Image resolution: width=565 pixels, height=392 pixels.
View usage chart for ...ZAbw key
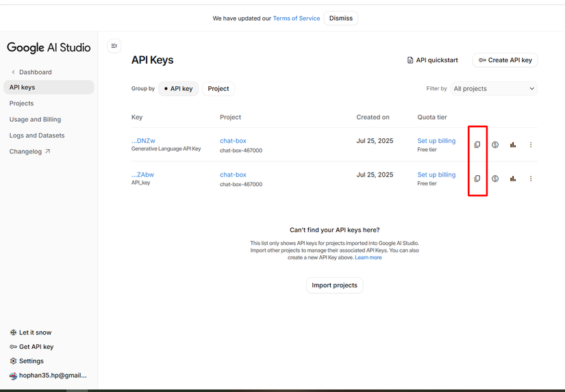pyautogui.click(x=513, y=179)
